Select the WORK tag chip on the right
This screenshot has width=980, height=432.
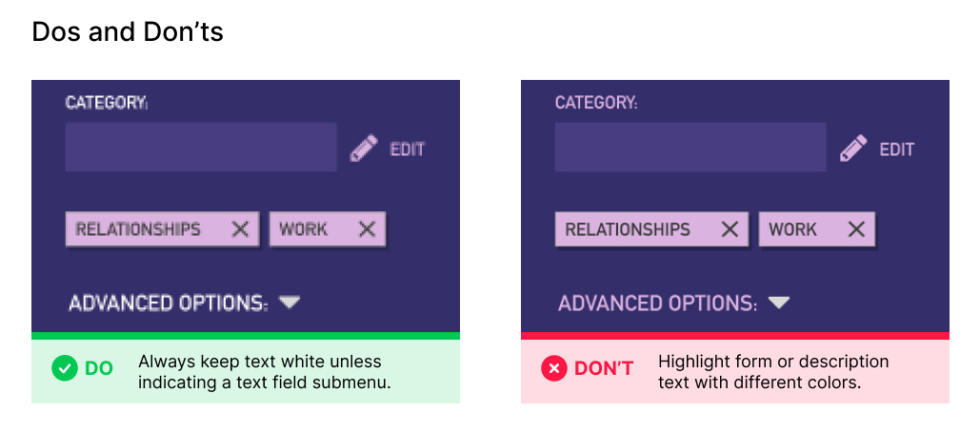coord(793,229)
